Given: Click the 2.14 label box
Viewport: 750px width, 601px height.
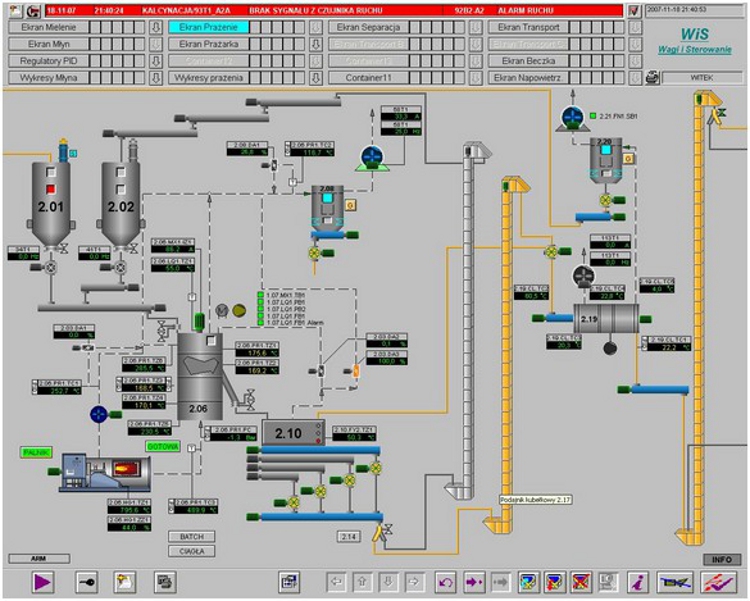Looking at the screenshot, I should pos(349,537).
